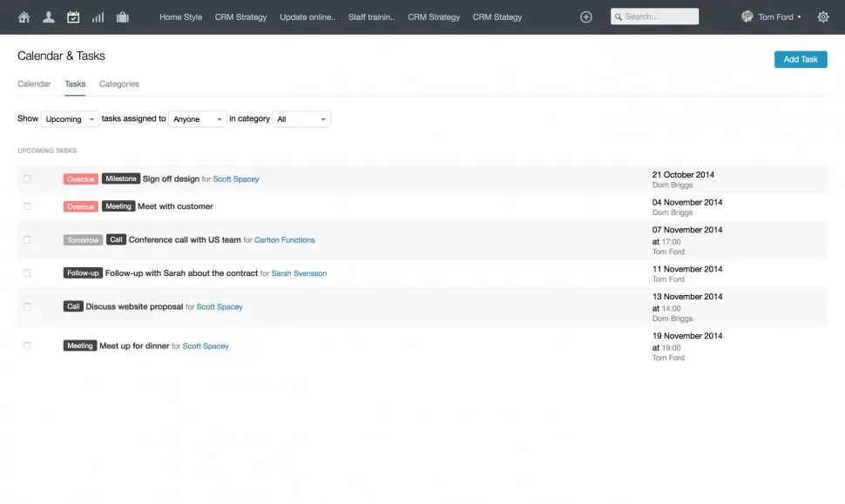This screenshot has height=504, width=845.
Task: Open the Carlton Functions link
Action: (x=285, y=240)
